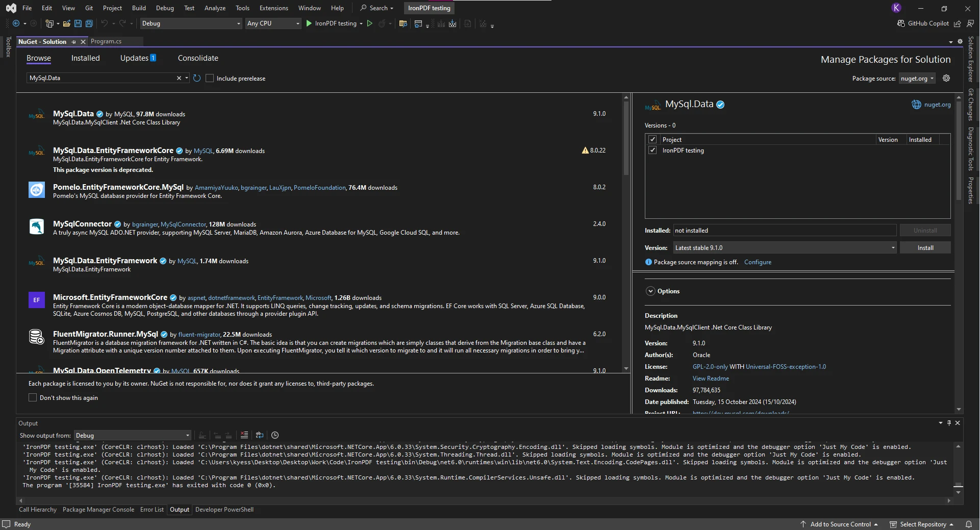
Task: Click the package list vertical scrollbar thumb
Action: [x=626, y=138]
